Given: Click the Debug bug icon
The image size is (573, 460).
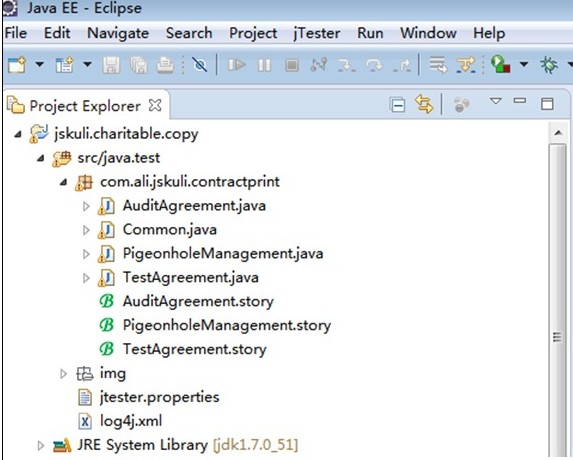Looking at the screenshot, I should pos(549,65).
